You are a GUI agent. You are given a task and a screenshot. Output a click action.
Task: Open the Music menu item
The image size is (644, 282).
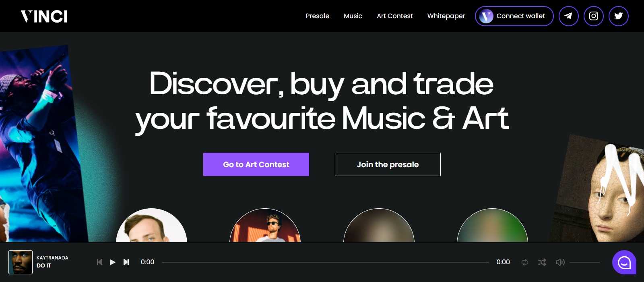pos(353,16)
